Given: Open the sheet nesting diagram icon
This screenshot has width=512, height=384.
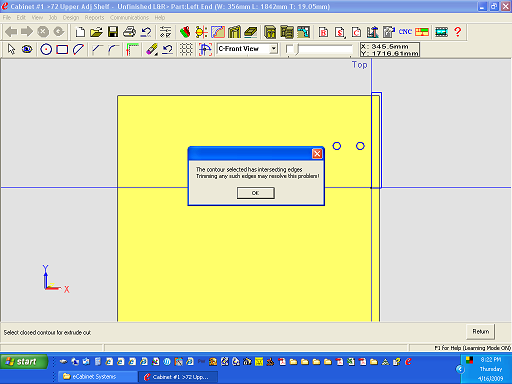Looking at the screenshot, I should (422, 32).
